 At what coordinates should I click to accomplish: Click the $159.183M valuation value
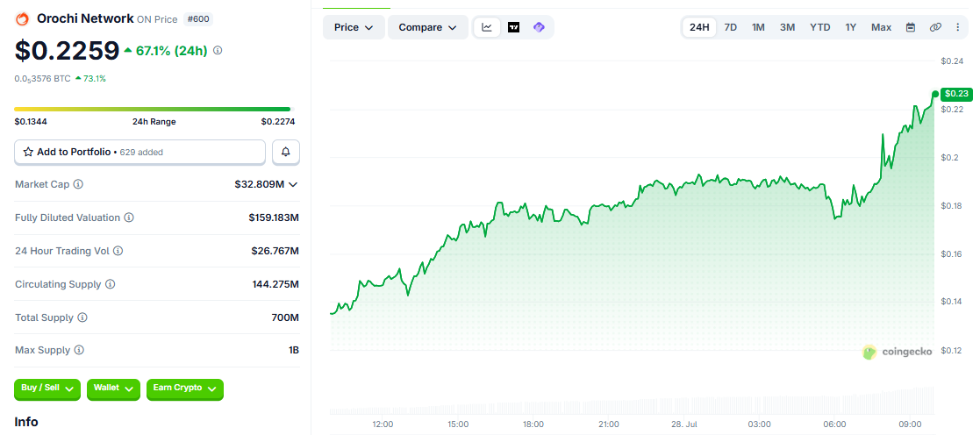(x=274, y=217)
